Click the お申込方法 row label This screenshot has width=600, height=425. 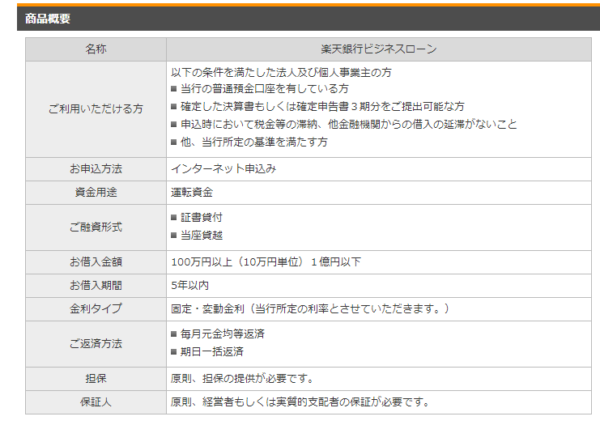click(x=96, y=169)
